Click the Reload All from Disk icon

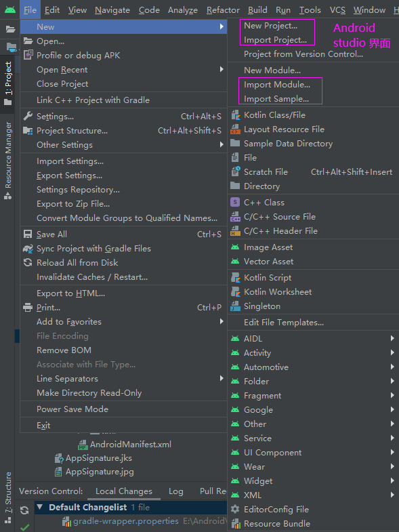[28, 262]
